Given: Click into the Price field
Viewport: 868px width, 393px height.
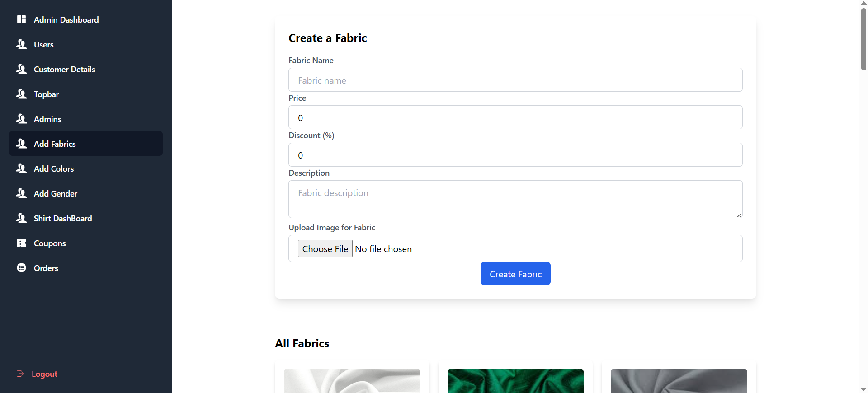Looking at the screenshot, I should click(515, 117).
